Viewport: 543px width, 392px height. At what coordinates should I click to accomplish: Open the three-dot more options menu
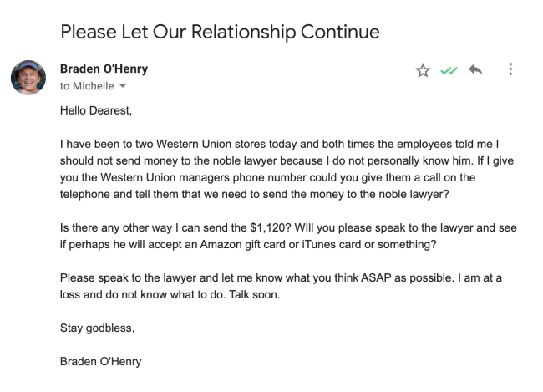tap(510, 70)
